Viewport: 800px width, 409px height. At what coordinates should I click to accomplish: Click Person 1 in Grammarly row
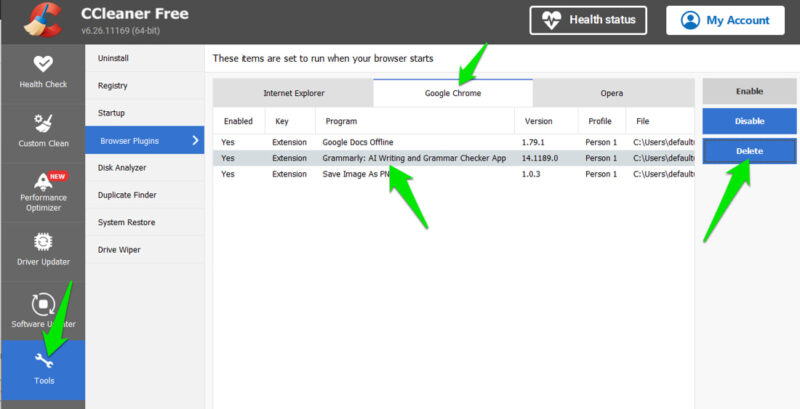tap(601, 158)
